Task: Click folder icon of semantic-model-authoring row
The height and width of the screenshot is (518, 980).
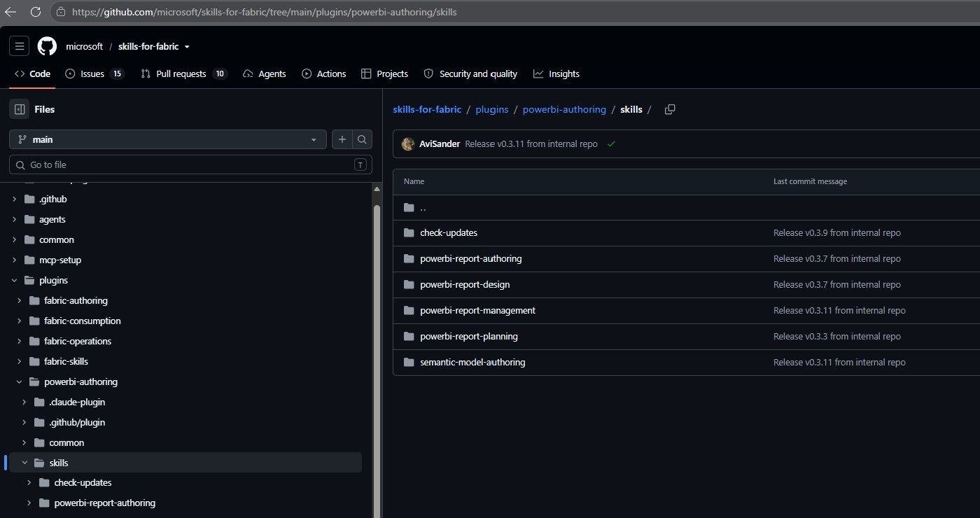Action: [409, 362]
